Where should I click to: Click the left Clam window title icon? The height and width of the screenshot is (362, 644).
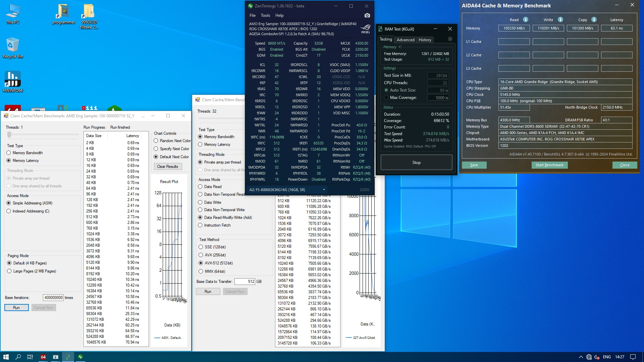click(6, 116)
